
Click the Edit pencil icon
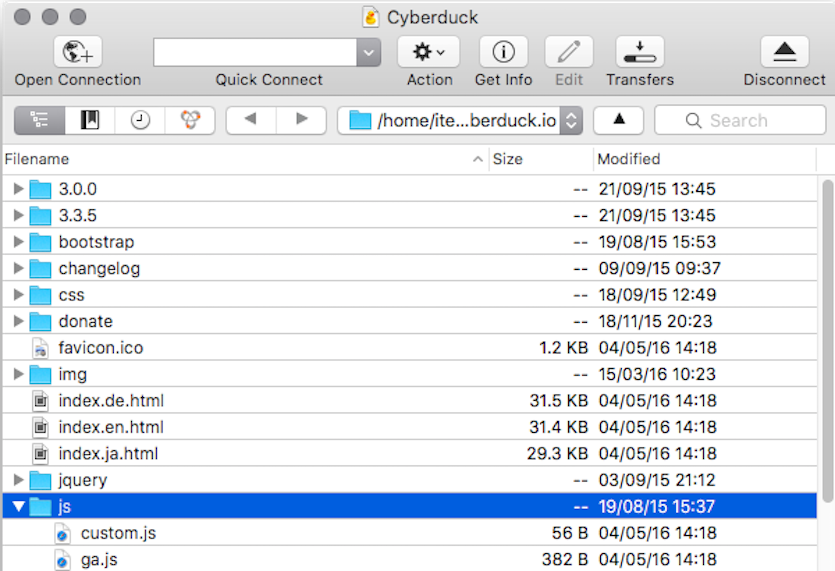click(569, 52)
